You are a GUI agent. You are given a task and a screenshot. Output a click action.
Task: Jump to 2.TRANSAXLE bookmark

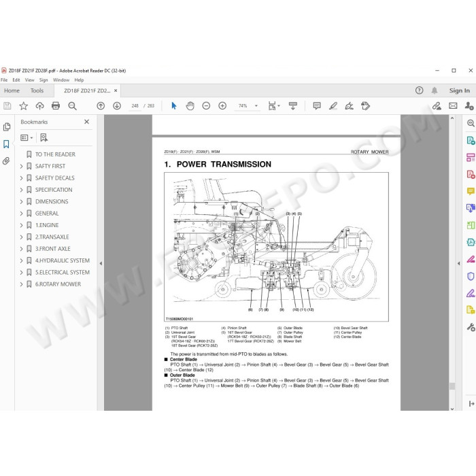tap(52, 237)
